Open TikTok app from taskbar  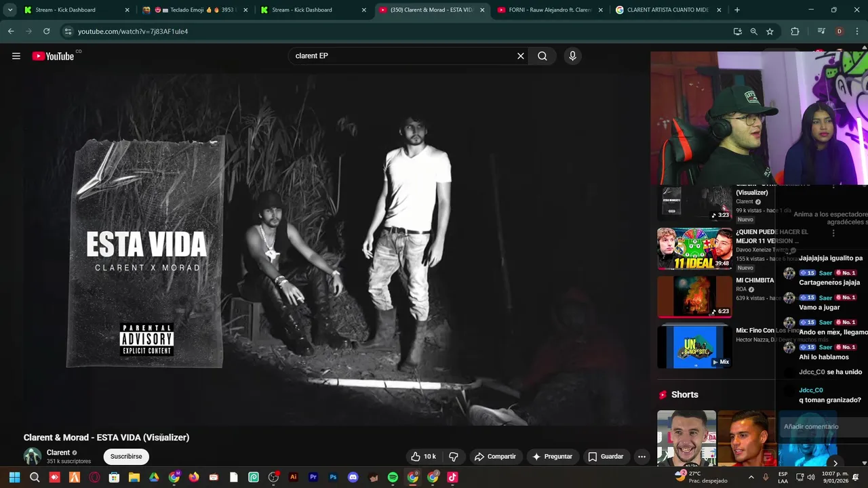pos(452,477)
